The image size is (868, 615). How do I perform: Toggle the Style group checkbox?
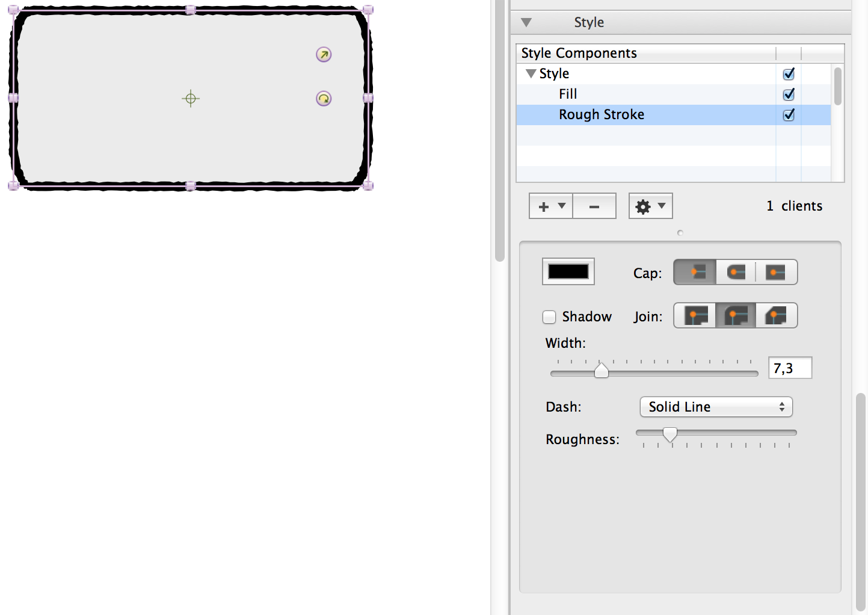pyautogui.click(x=789, y=74)
